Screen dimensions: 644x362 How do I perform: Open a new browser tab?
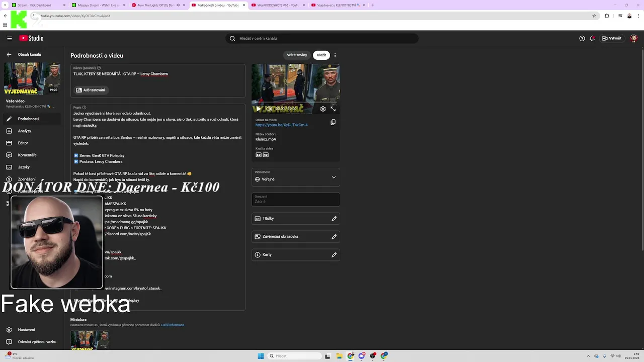(x=373, y=5)
